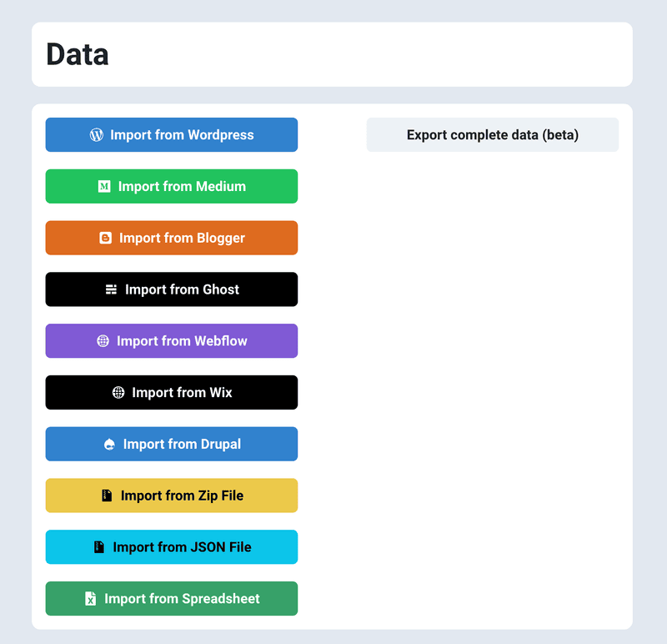Click the Blogger logo icon

105,239
